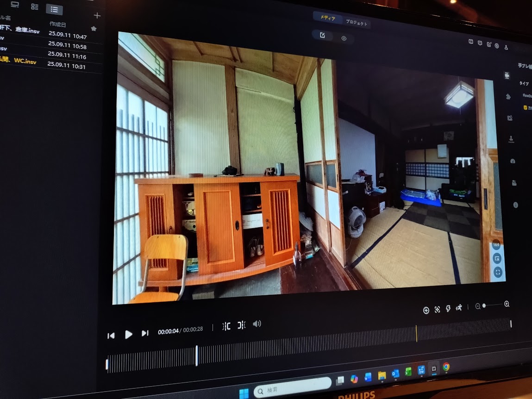Jump to the previous frame
This screenshot has height=399, width=532.
[x=111, y=336]
